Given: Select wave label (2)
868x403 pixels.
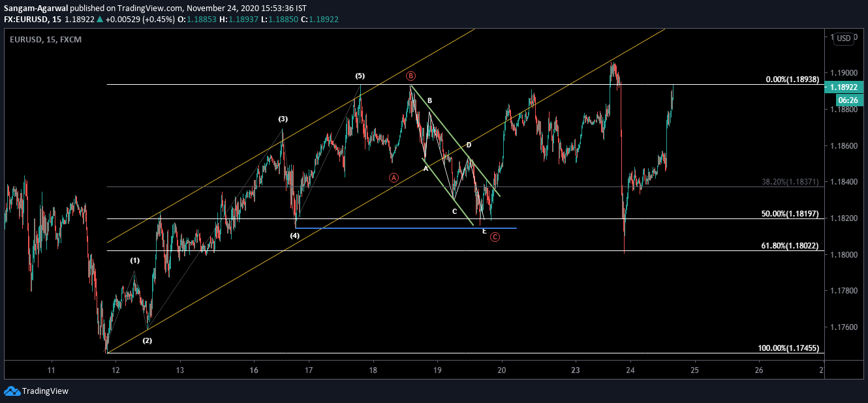Looking at the screenshot, I should coord(147,340).
